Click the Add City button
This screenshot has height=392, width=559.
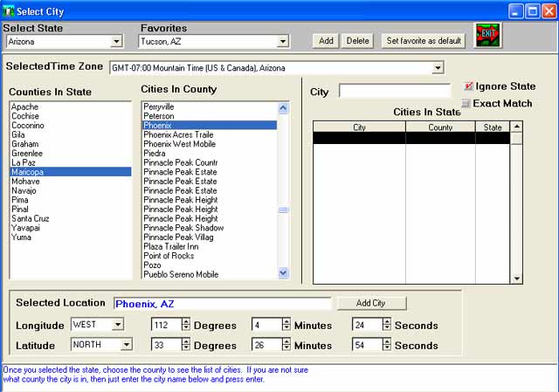(371, 304)
